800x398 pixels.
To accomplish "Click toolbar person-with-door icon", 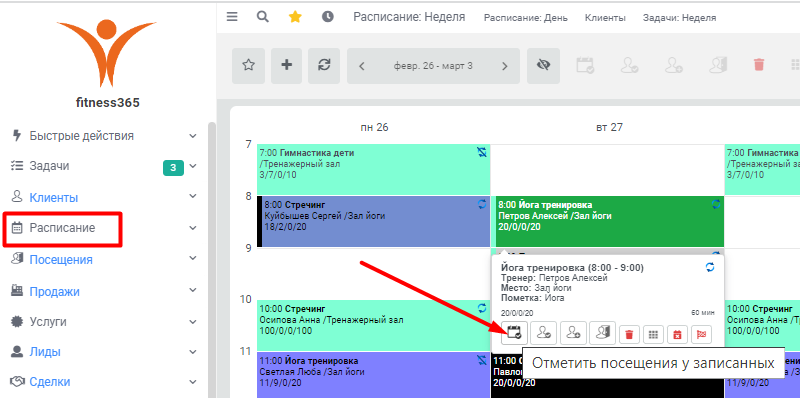I will click(718, 65).
